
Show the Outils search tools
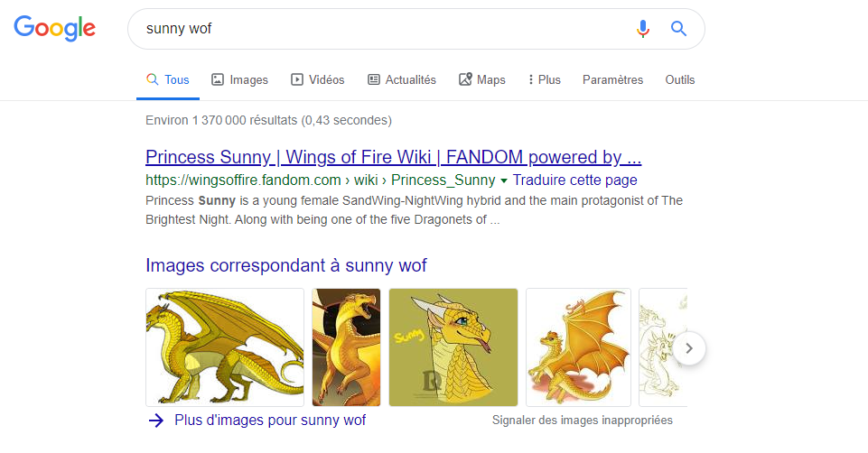[x=679, y=79]
